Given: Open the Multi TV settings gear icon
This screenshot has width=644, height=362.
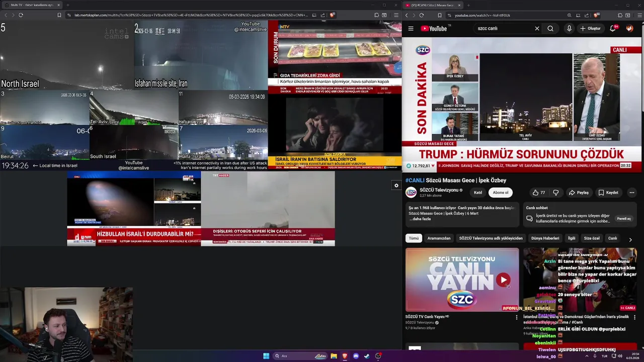Looking at the screenshot, I should tap(396, 186).
